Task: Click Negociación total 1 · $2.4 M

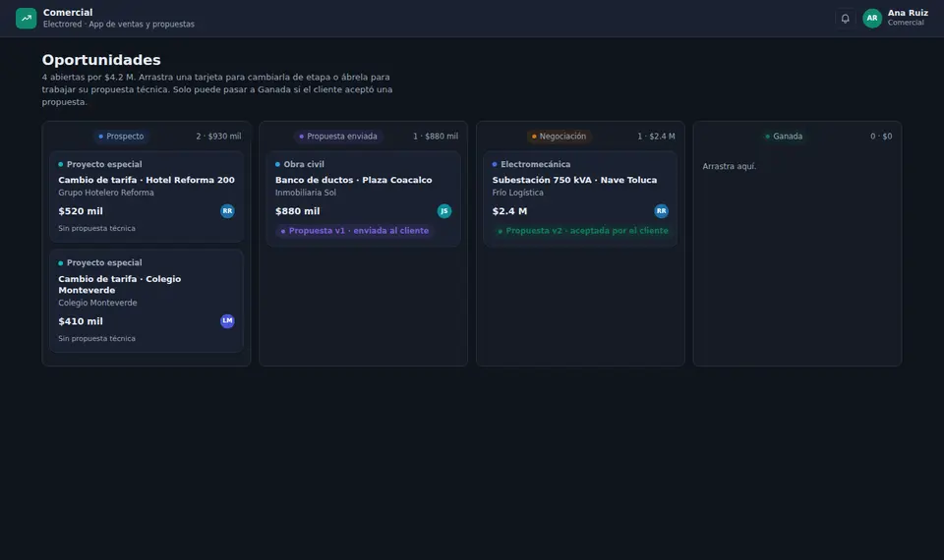Action: (656, 137)
